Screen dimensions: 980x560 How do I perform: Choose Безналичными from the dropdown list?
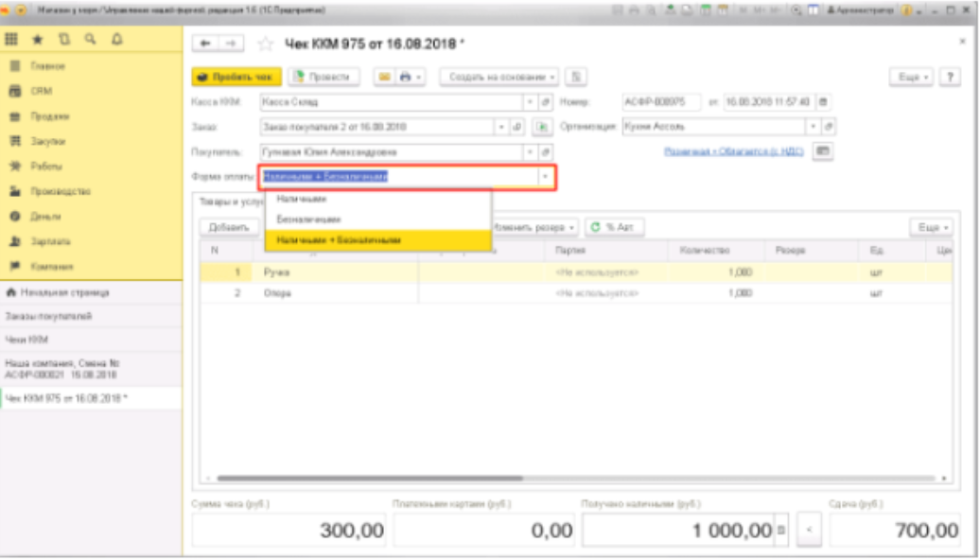[308, 219]
